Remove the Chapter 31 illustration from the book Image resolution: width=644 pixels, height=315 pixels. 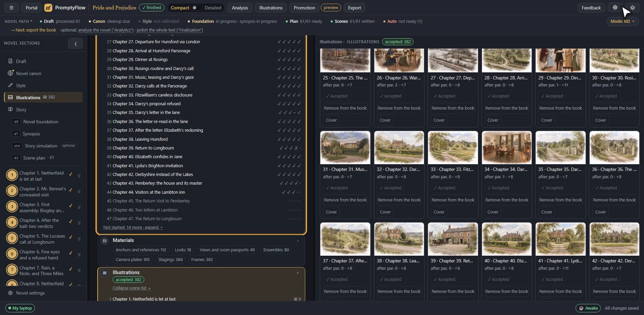point(345,200)
